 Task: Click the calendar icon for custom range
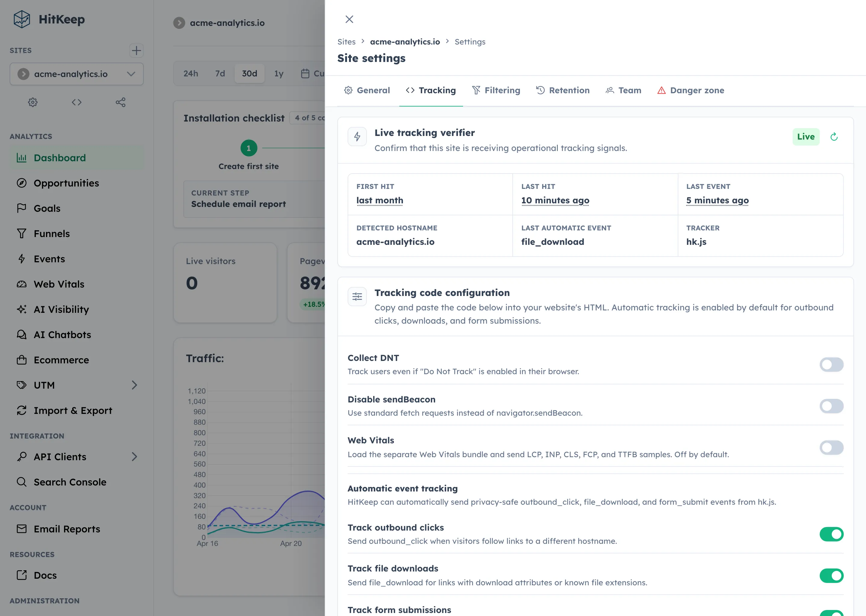305,74
